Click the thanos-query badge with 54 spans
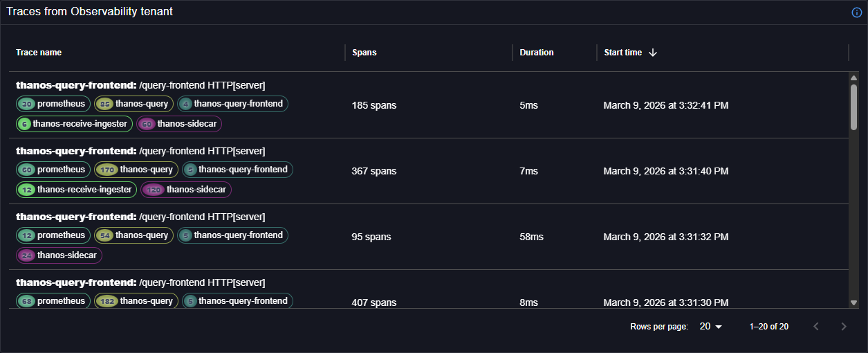 (x=133, y=235)
